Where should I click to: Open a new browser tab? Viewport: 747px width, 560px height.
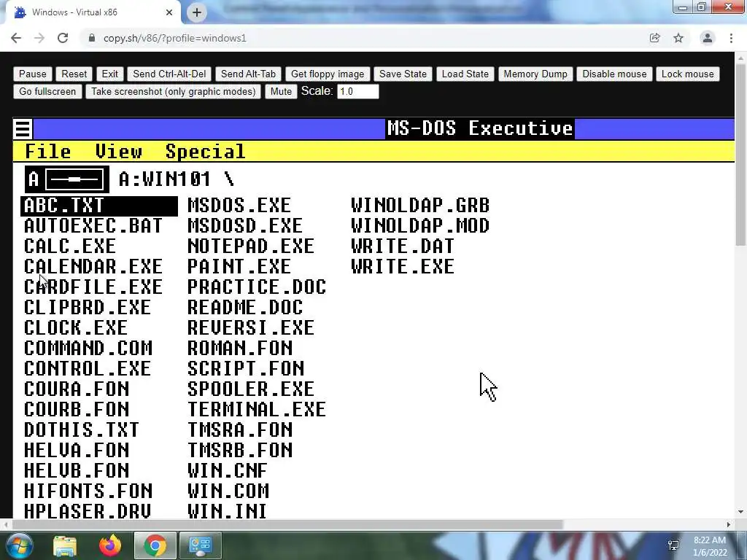(x=197, y=12)
